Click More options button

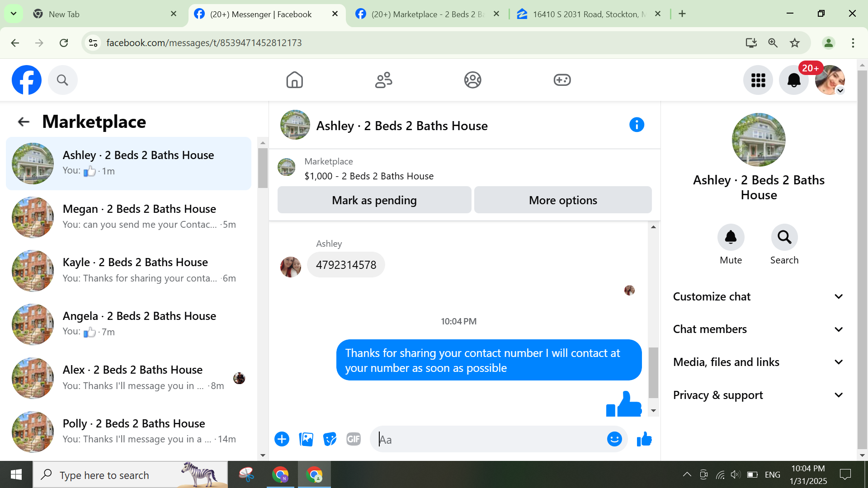[x=563, y=200]
